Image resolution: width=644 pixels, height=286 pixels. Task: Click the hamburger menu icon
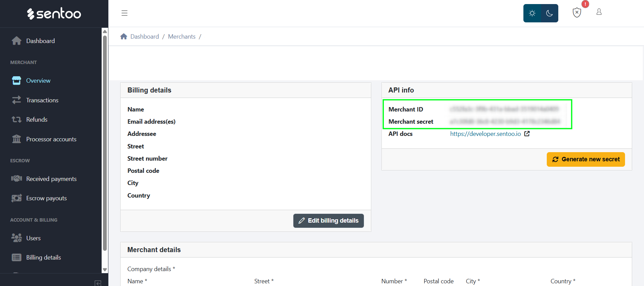(124, 13)
